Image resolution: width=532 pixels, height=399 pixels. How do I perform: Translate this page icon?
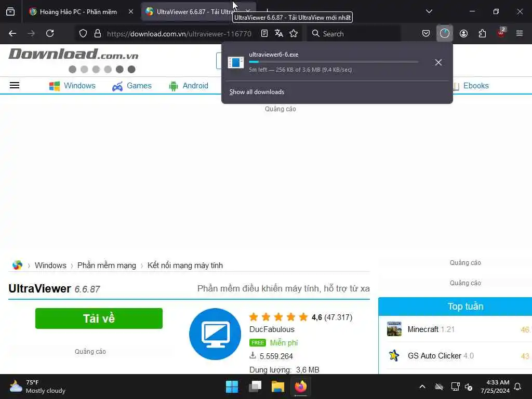[x=279, y=33]
